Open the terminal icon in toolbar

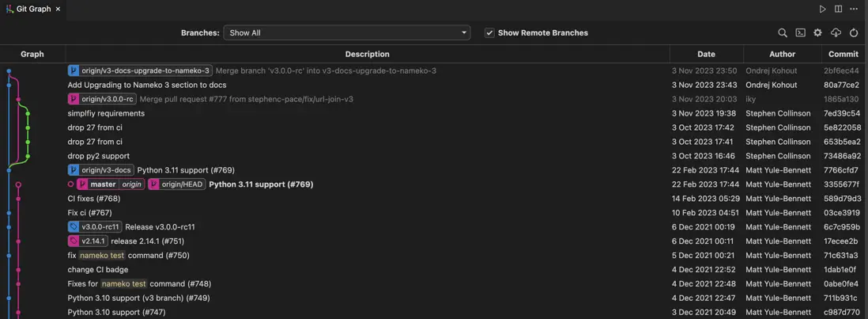[800, 32]
